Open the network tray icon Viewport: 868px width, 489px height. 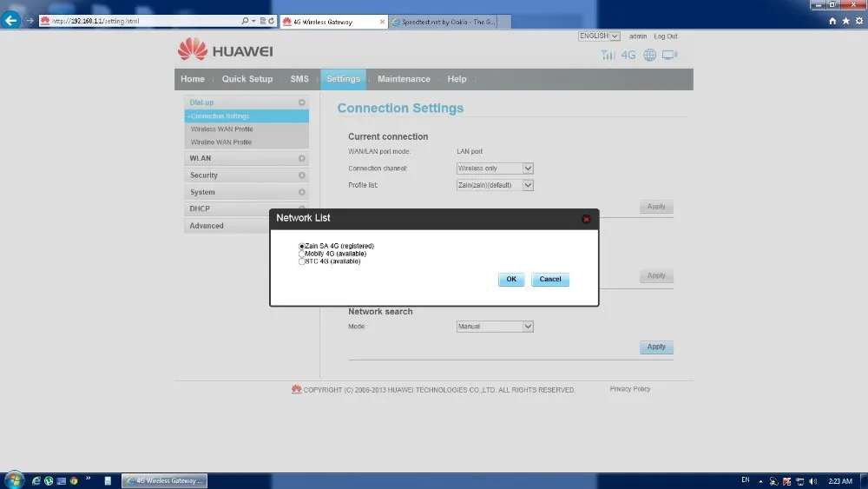(x=800, y=481)
